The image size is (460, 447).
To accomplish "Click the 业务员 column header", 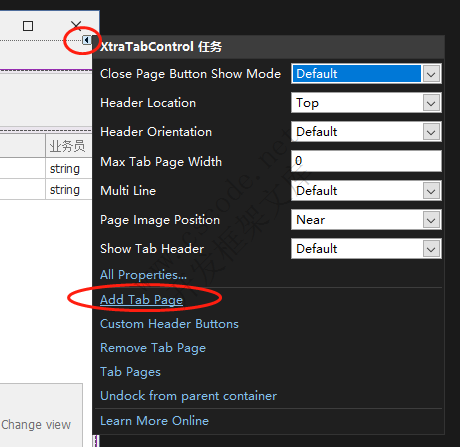I will 68,146.
